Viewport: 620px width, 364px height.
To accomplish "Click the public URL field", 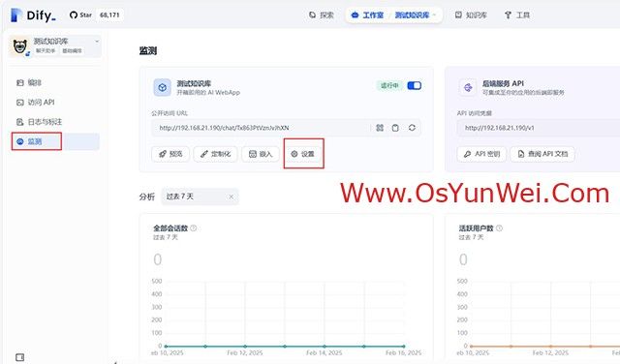I will coord(261,128).
